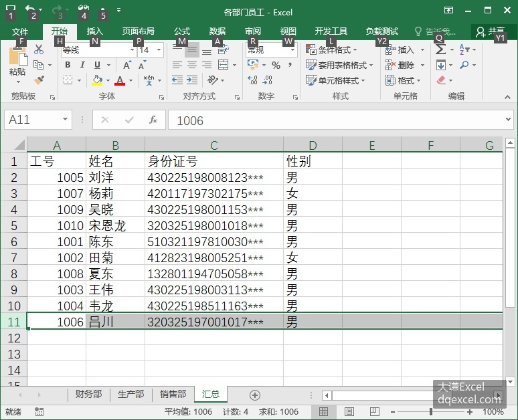Open the 文件 File tab
518x420 pixels.
[x=20, y=31]
